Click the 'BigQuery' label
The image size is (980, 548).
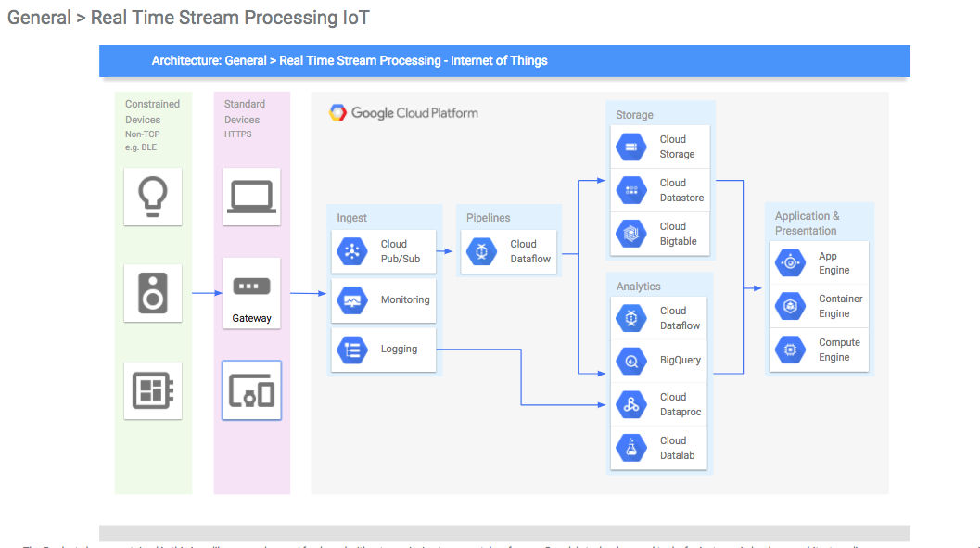[680, 361]
